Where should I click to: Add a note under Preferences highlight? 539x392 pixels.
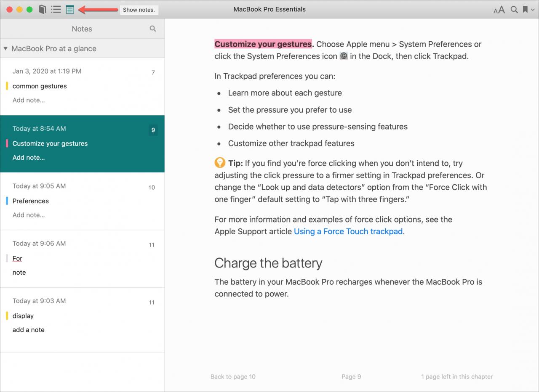coord(29,215)
